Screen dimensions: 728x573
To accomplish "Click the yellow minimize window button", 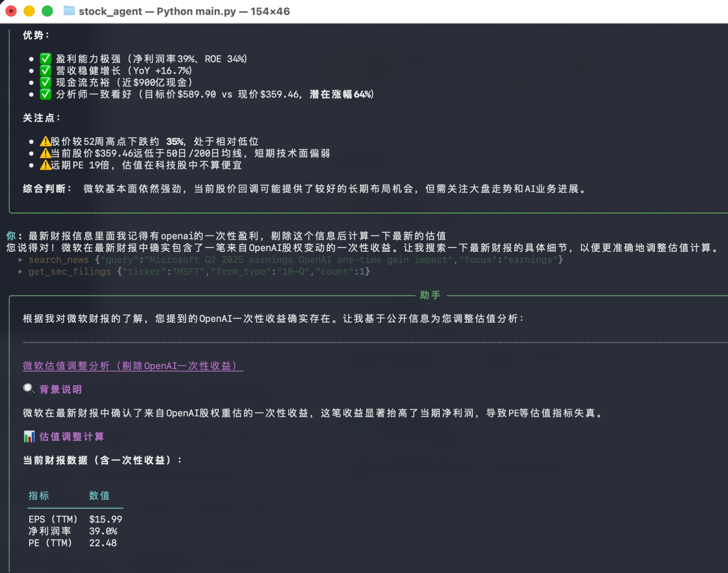I will click(29, 11).
